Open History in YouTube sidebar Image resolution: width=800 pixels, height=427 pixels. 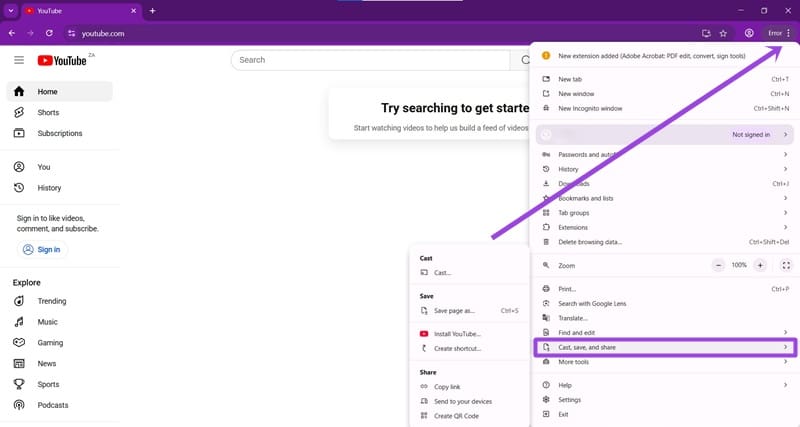tap(60, 188)
